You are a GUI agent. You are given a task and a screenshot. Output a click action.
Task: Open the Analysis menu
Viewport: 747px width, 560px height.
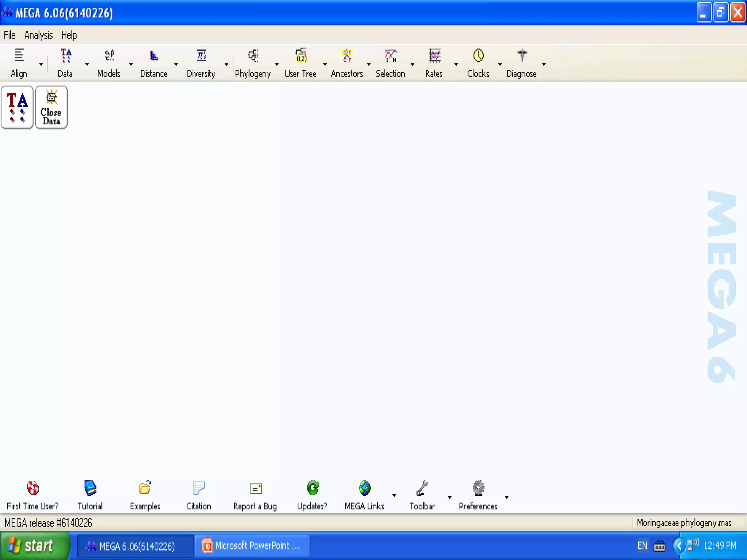pyautogui.click(x=38, y=35)
